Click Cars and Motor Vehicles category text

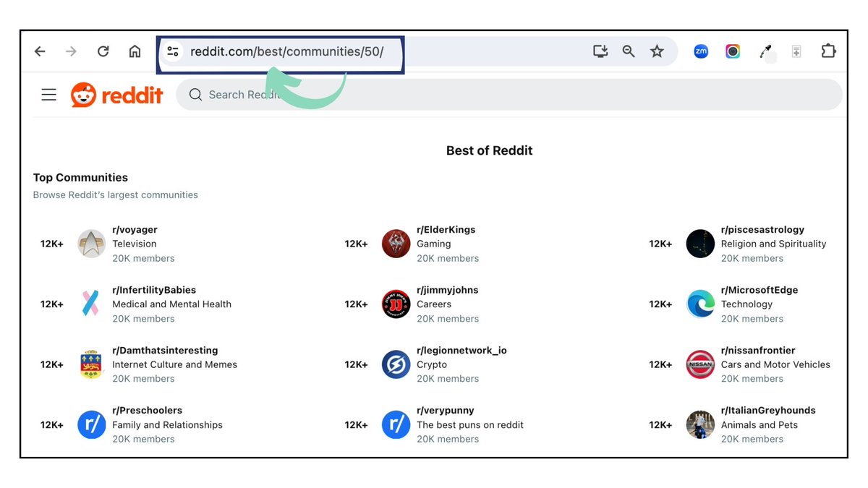coord(775,364)
